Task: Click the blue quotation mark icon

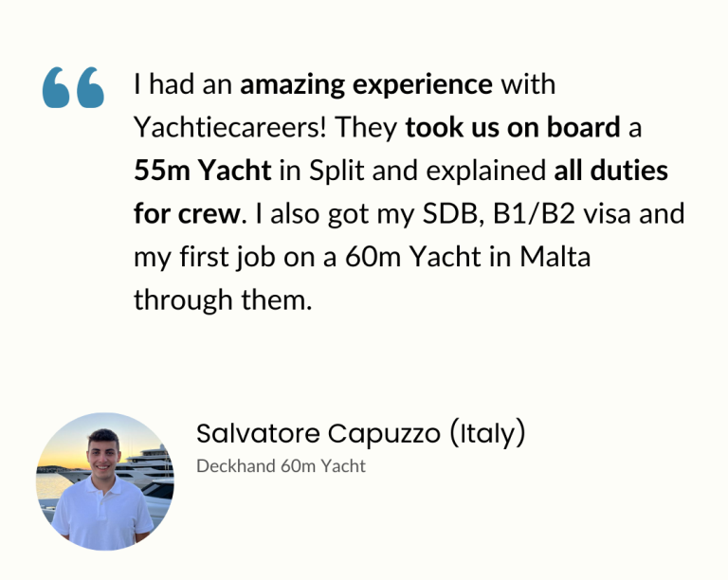Action: coord(73,87)
